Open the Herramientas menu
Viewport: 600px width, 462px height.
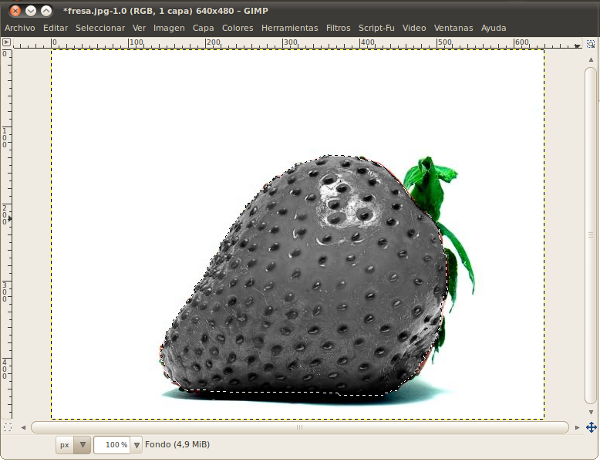(290, 28)
